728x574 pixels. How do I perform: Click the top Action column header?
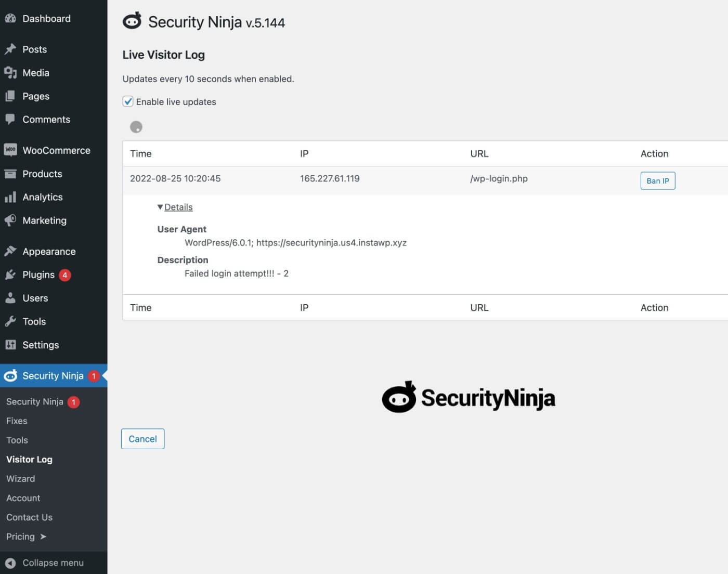(x=654, y=153)
